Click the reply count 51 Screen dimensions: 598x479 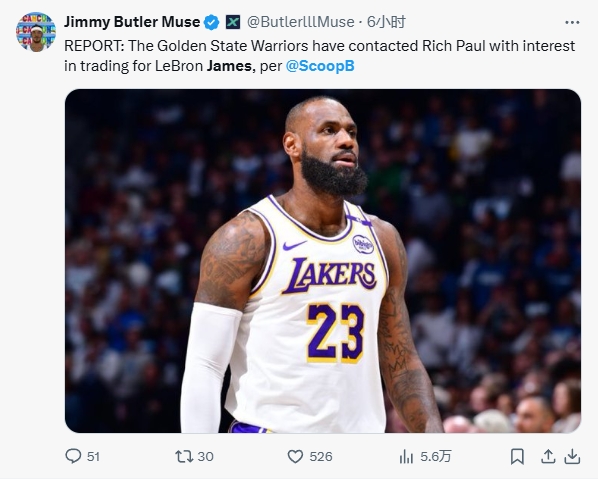(93, 456)
